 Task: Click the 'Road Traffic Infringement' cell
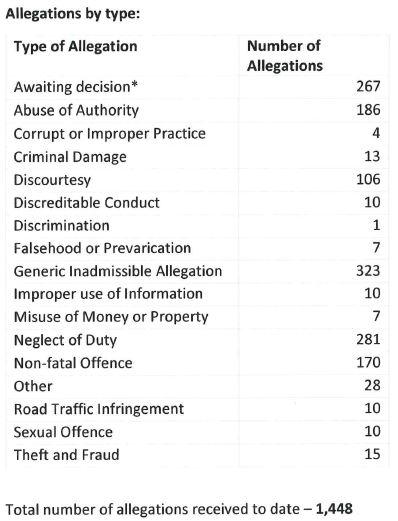click(99, 409)
